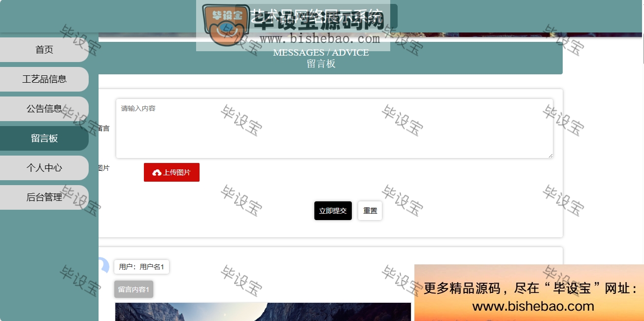Go to 后台管理 section
Screen dimensions: 644x321
[x=44, y=197]
